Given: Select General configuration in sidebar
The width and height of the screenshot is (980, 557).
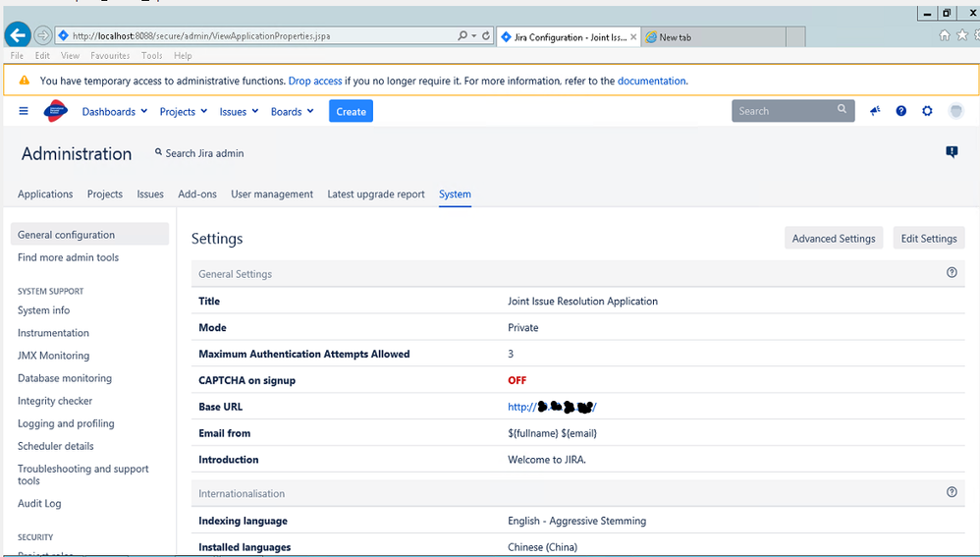Looking at the screenshot, I should point(89,235).
